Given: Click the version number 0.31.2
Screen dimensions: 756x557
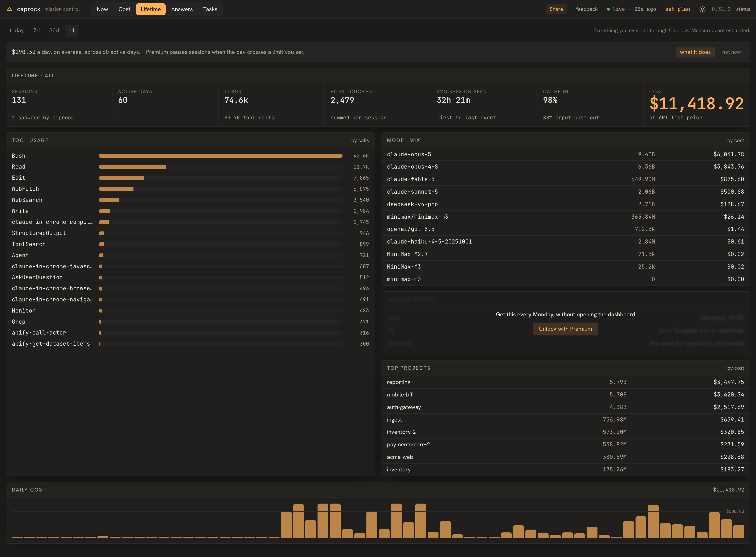Looking at the screenshot, I should 721,9.
